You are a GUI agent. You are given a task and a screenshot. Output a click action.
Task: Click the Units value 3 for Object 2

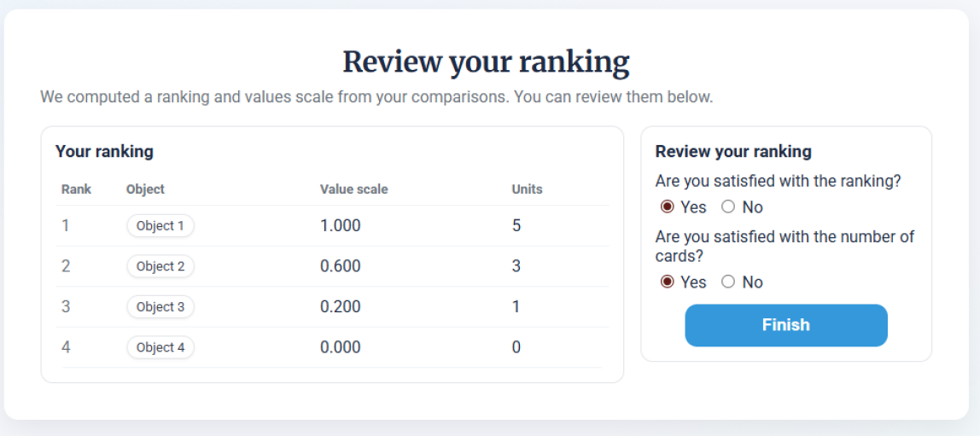point(516,266)
